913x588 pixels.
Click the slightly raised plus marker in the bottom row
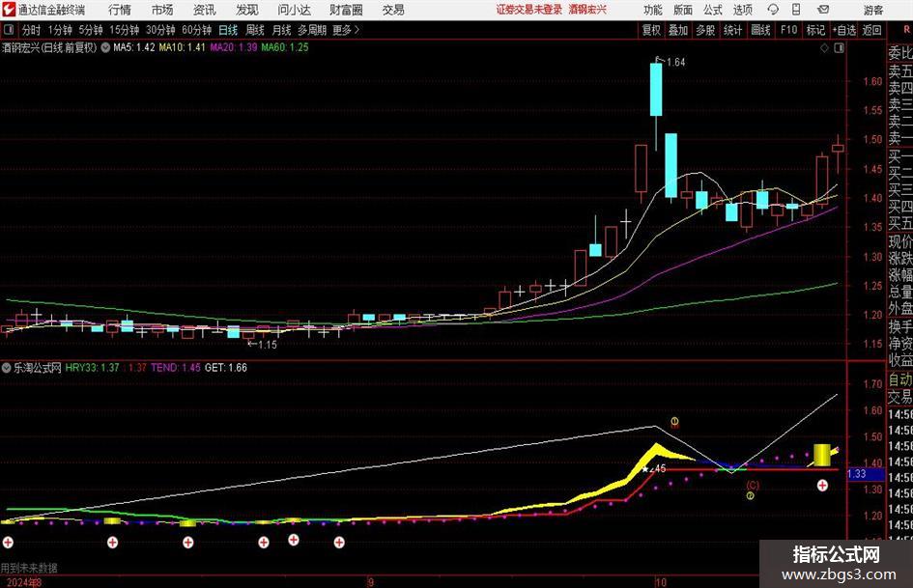coord(294,540)
